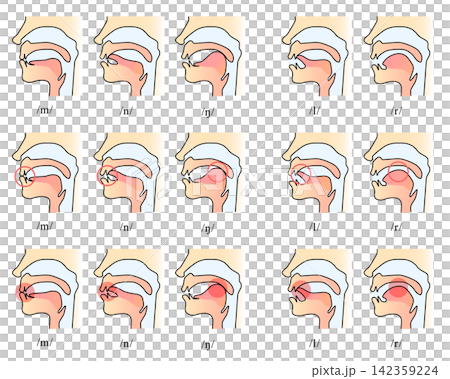Click the /m/ label under the plain diagram
Screen dimensions: 450x379
(44, 110)
